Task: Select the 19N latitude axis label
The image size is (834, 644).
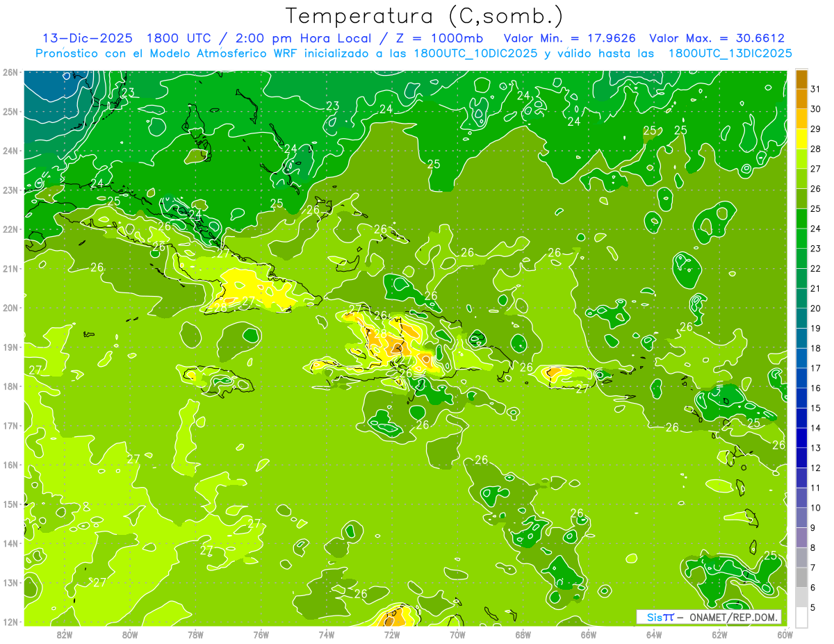Action: point(10,347)
